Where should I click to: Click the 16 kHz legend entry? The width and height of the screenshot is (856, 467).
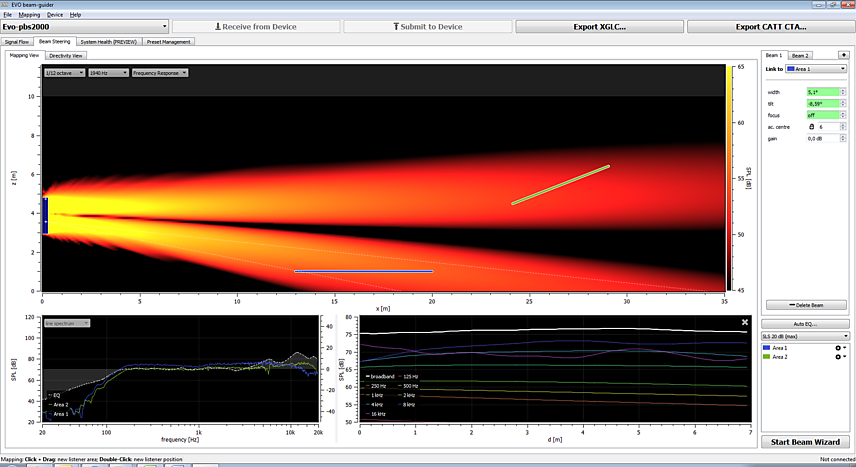tap(376, 414)
